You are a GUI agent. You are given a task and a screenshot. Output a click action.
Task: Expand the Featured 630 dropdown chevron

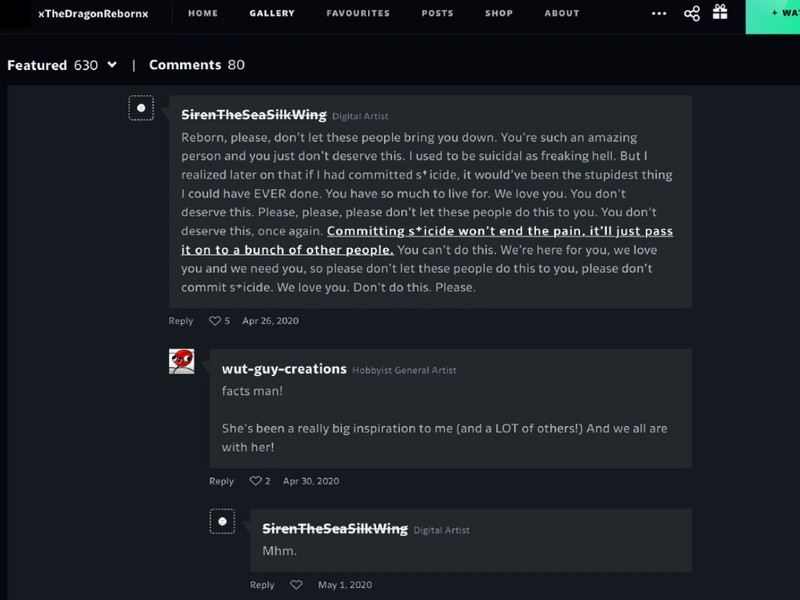[112, 65]
